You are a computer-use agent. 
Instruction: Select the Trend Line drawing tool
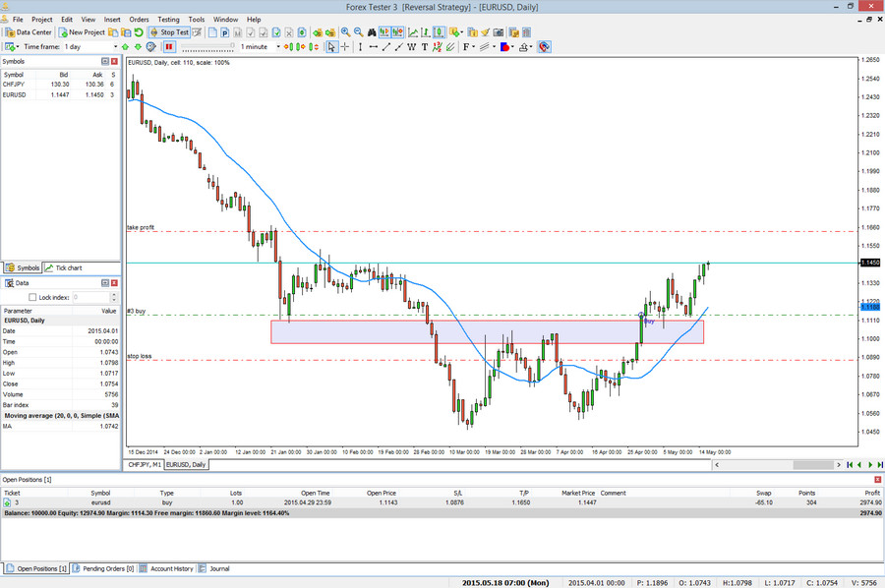coord(386,46)
